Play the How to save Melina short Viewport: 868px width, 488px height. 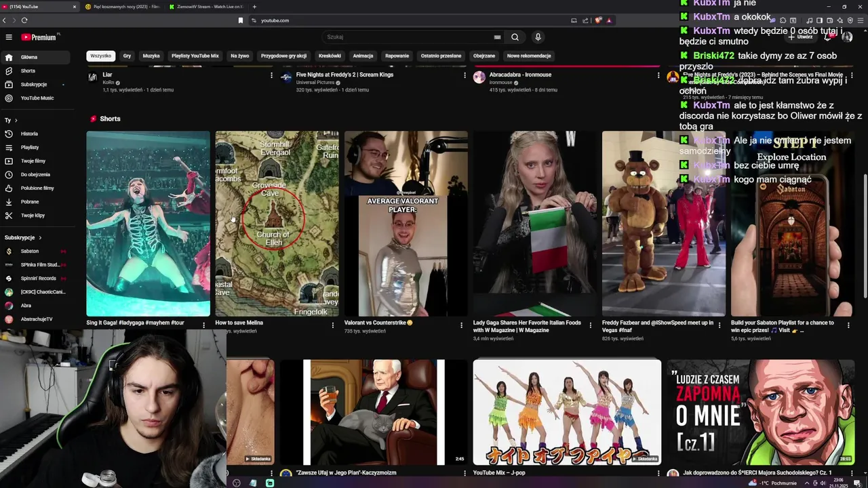[277, 224]
